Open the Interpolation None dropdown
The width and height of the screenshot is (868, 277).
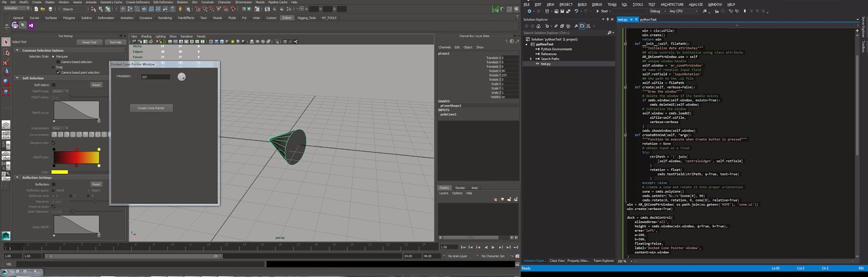pyautogui.click(x=60, y=128)
